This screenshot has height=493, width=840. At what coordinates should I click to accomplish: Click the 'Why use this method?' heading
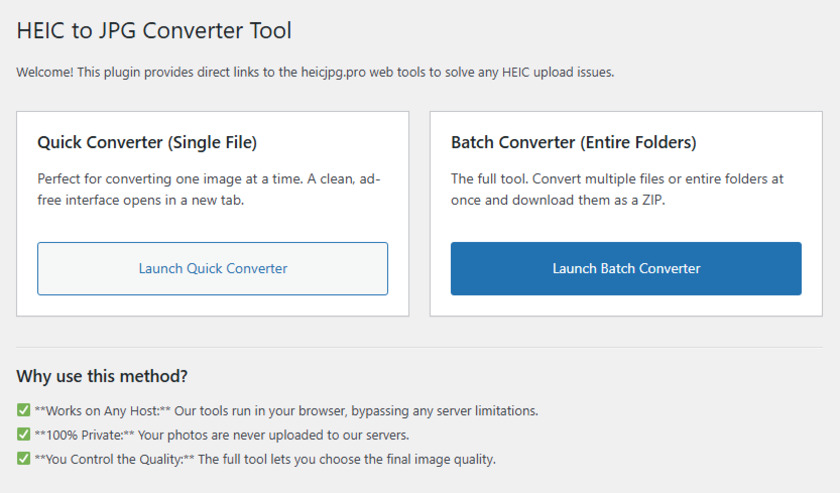[102, 377]
